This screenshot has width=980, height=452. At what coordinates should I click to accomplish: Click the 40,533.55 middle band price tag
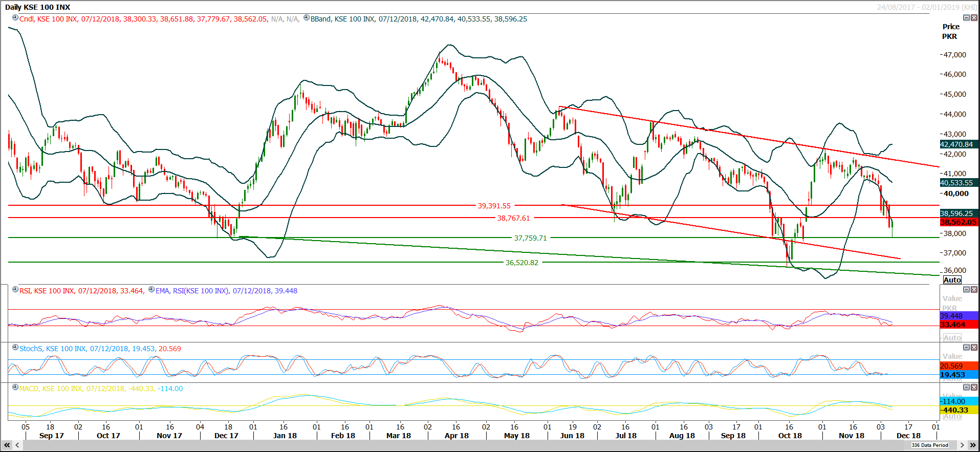(x=960, y=183)
